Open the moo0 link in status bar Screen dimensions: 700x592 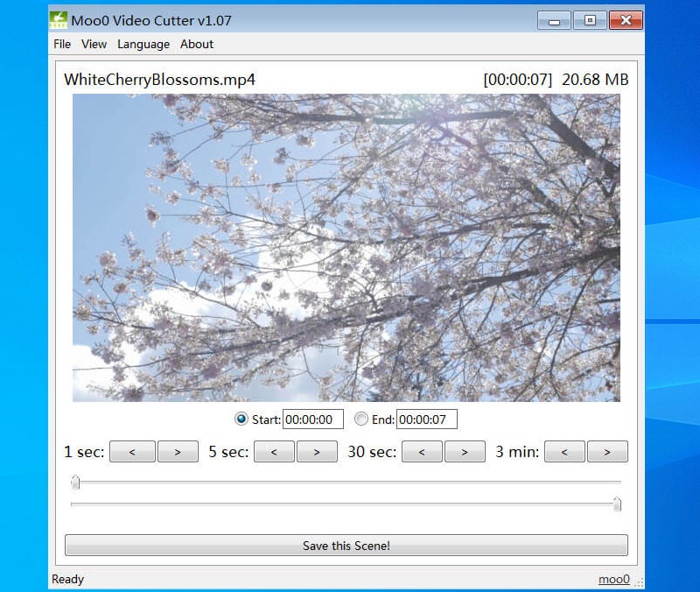coord(612,579)
